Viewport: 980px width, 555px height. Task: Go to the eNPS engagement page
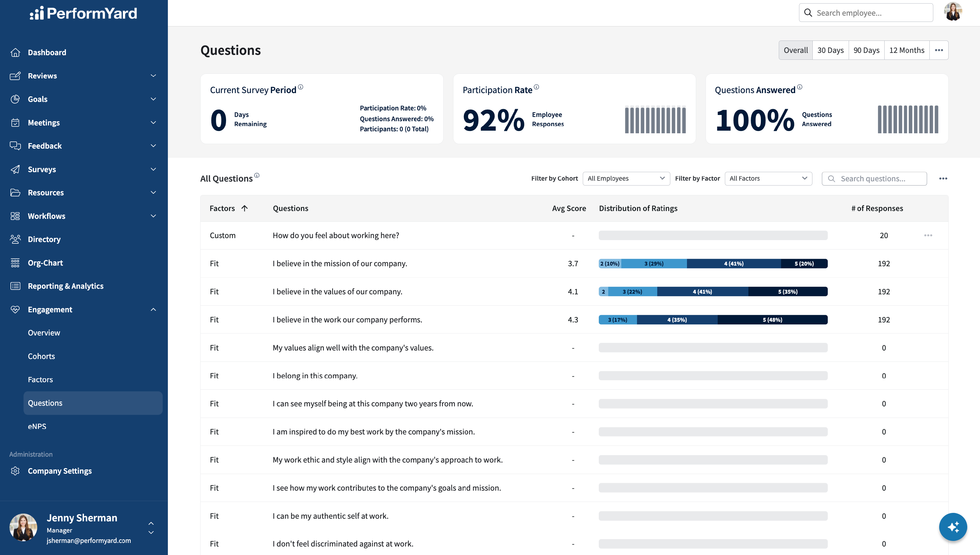point(37,426)
